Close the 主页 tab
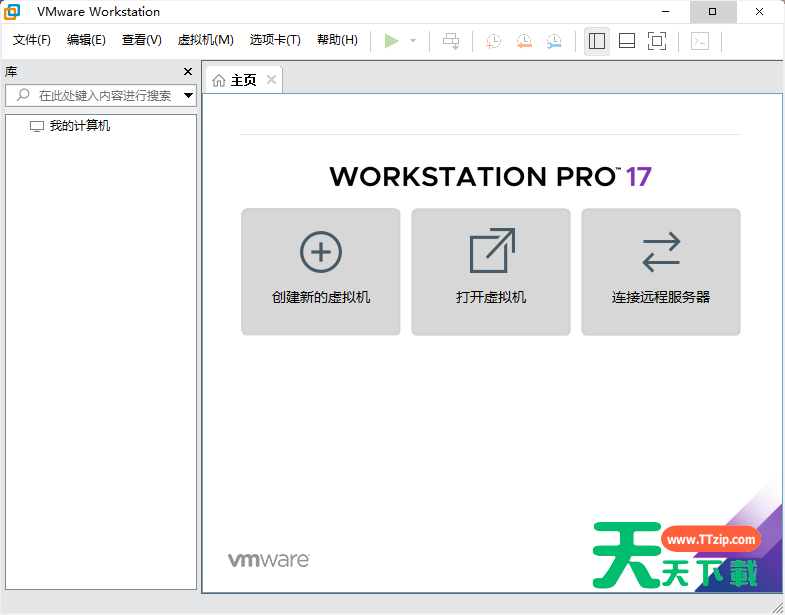785x615 pixels. (271, 79)
